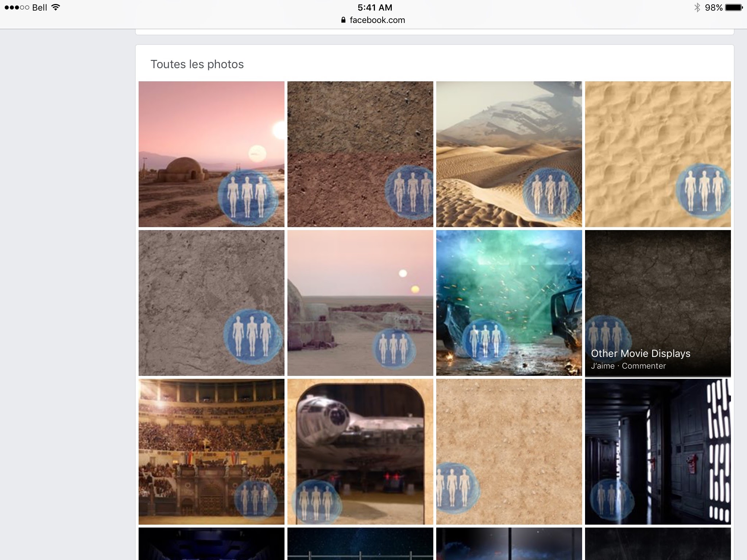Image resolution: width=747 pixels, height=560 pixels.
Task: Open the speckled tan sand texture photo
Action: click(509, 452)
